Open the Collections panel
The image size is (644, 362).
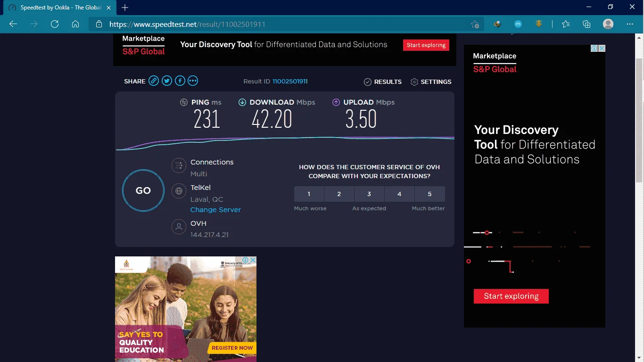(x=586, y=24)
